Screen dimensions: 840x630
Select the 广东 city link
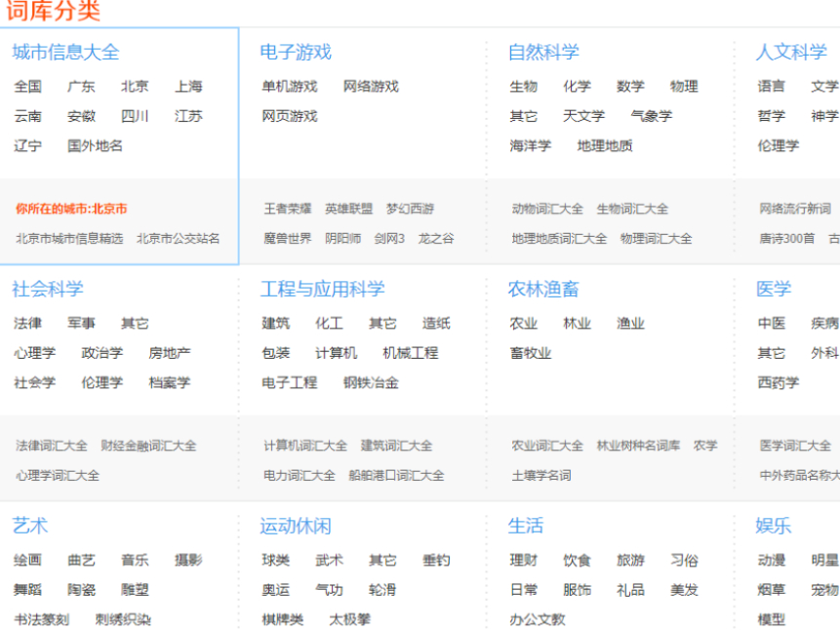81,86
